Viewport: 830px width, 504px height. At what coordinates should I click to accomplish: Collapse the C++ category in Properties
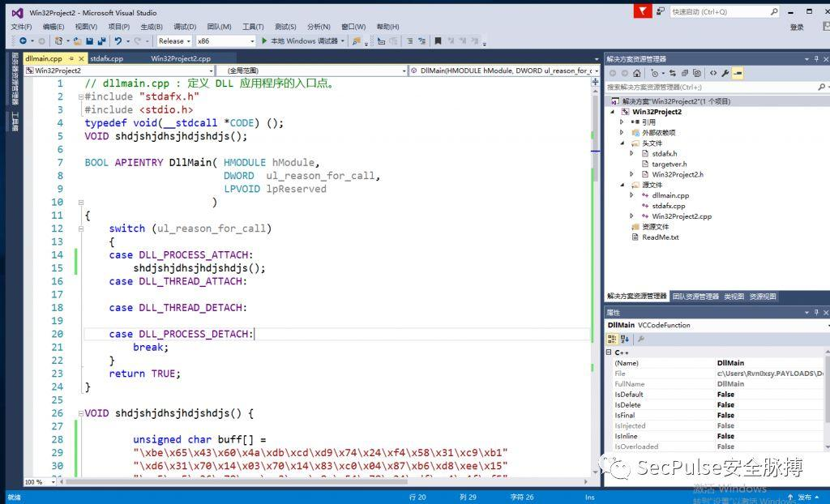(609, 352)
